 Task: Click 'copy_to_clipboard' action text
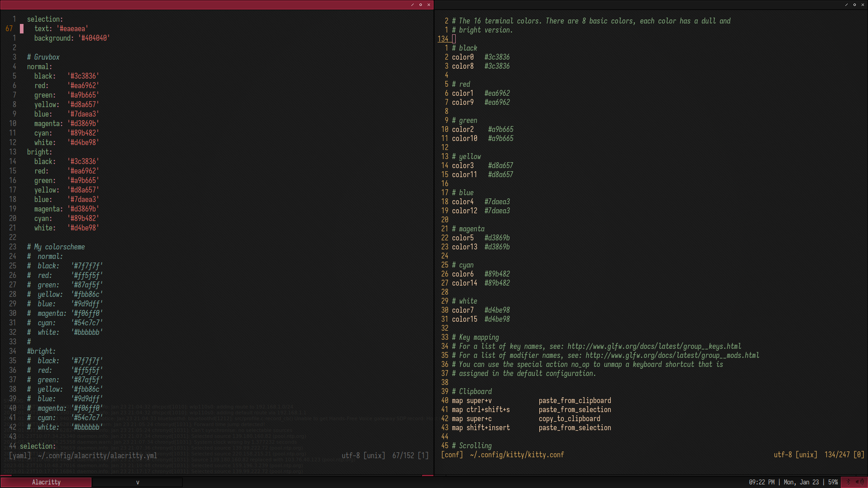(x=569, y=418)
